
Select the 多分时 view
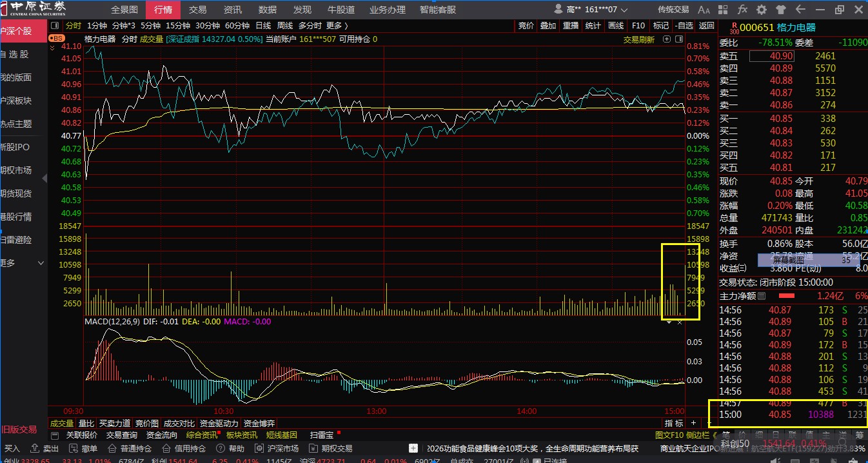tap(310, 26)
